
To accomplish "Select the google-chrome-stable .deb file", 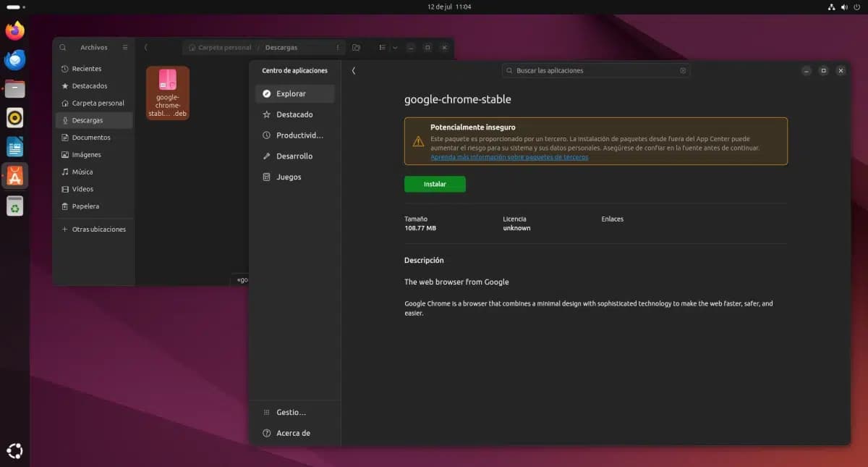I will 168,93.
